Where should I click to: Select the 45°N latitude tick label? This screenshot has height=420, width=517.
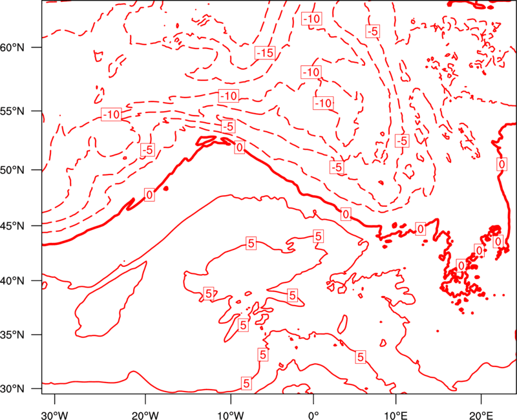pyautogui.click(x=12, y=226)
